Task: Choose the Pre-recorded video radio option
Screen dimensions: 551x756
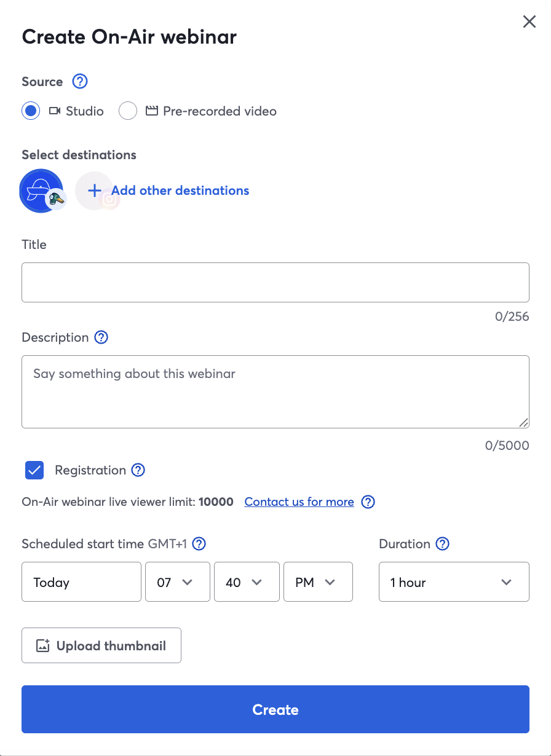Action: point(128,111)
